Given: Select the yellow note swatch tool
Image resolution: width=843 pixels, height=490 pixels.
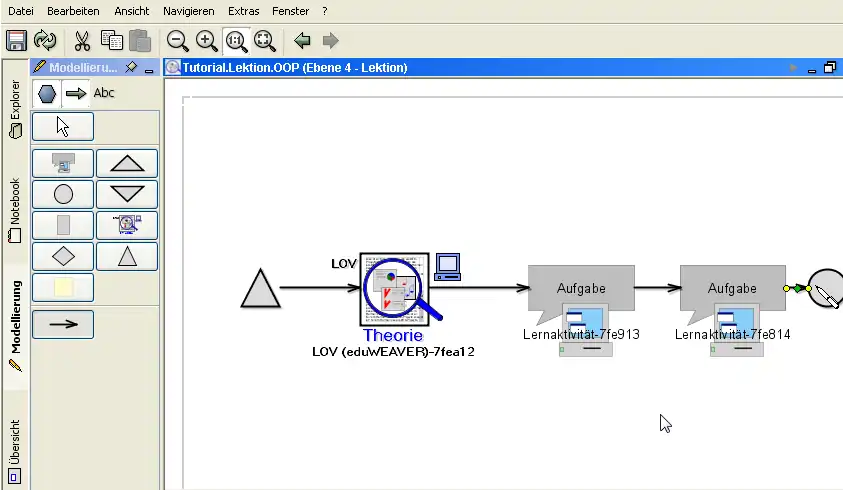Looking at the screenshot, I should click(63, 288).
